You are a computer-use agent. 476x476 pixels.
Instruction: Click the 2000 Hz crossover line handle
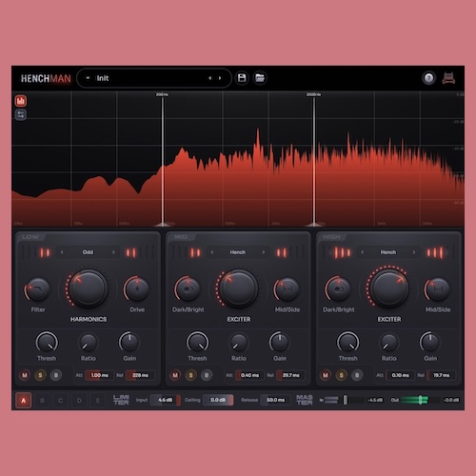(x=314, y=224)
